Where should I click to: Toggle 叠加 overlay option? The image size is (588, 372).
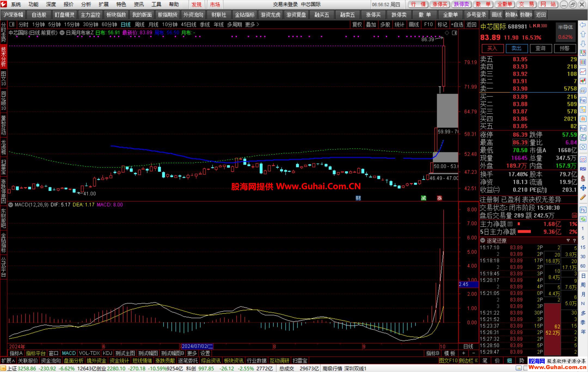pos(371,25)
